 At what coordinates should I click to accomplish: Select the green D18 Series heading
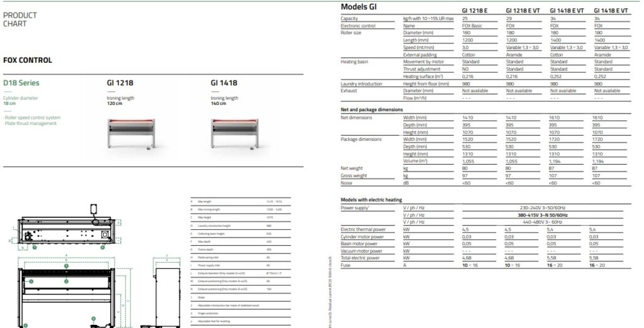21,83
